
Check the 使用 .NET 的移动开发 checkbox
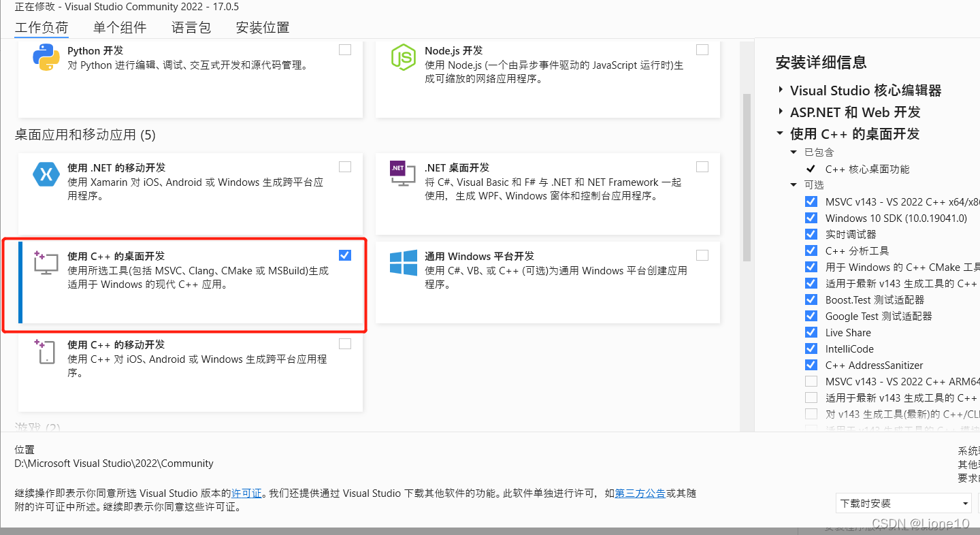(x=345, y=167)
